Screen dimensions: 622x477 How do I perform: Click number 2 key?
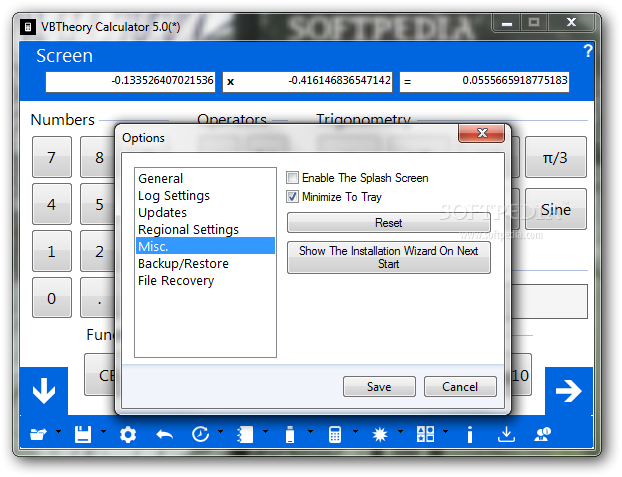(98, 251)
